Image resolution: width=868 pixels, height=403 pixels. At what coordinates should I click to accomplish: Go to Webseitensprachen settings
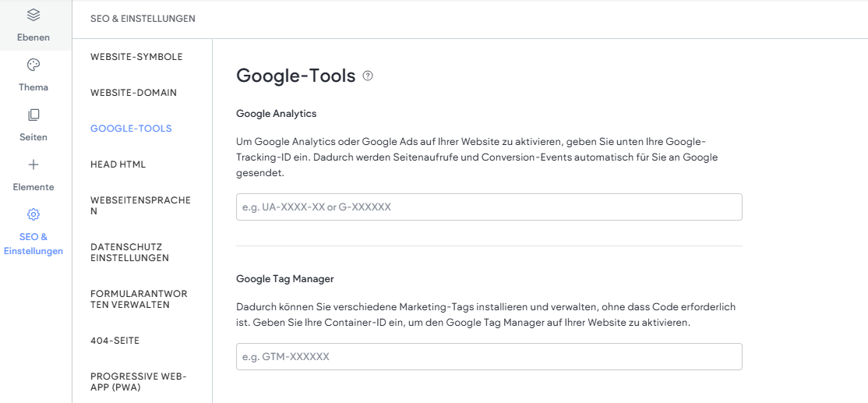click(x=140, y=205)
